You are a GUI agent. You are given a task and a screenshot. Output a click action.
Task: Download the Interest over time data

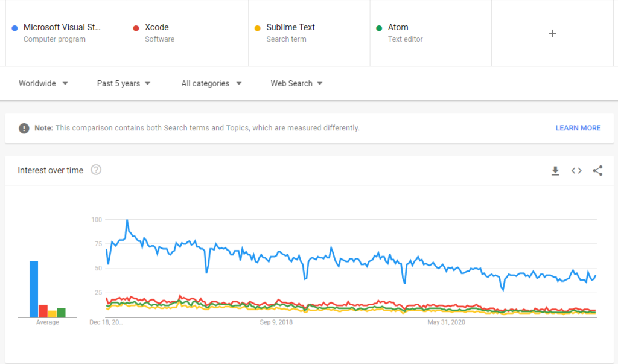point(555,171)
